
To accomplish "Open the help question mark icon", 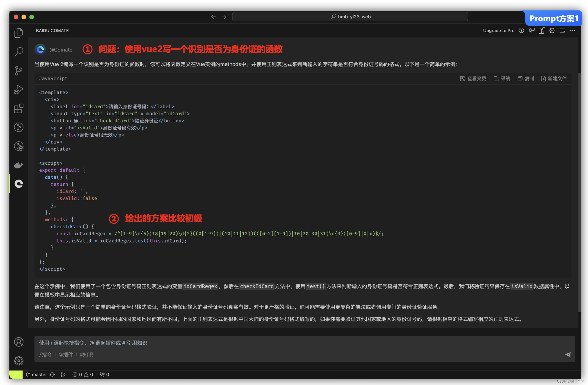I will pyautogui.click(x=521, y=31).
